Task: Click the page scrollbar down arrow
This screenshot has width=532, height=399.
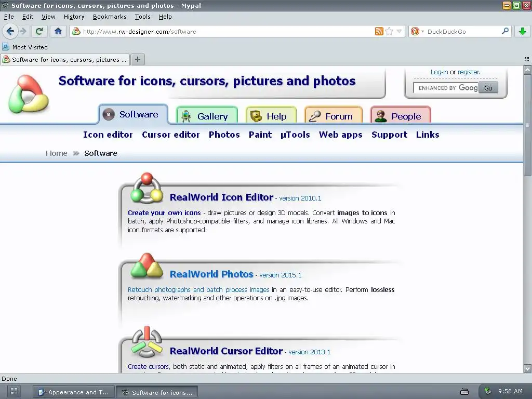Action: pyautogui.click(x=527, y=368)
